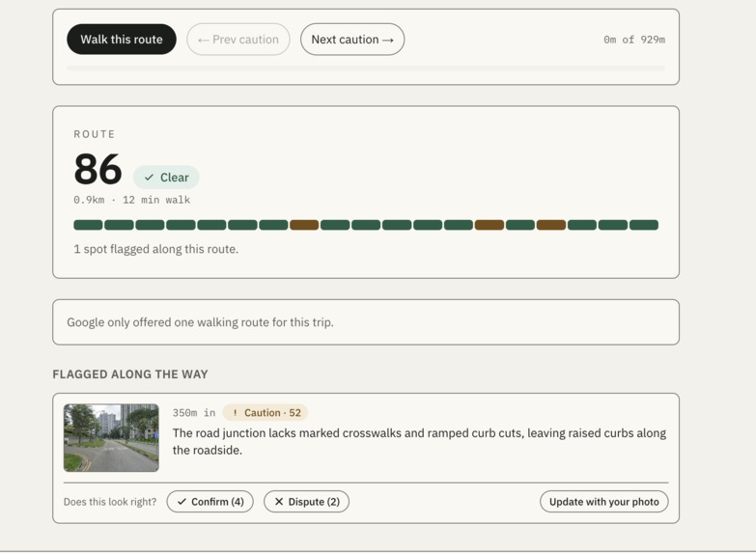Confirm the flagged caution report
This screenshot has height=553, width=756.
(x=210, y=502)
